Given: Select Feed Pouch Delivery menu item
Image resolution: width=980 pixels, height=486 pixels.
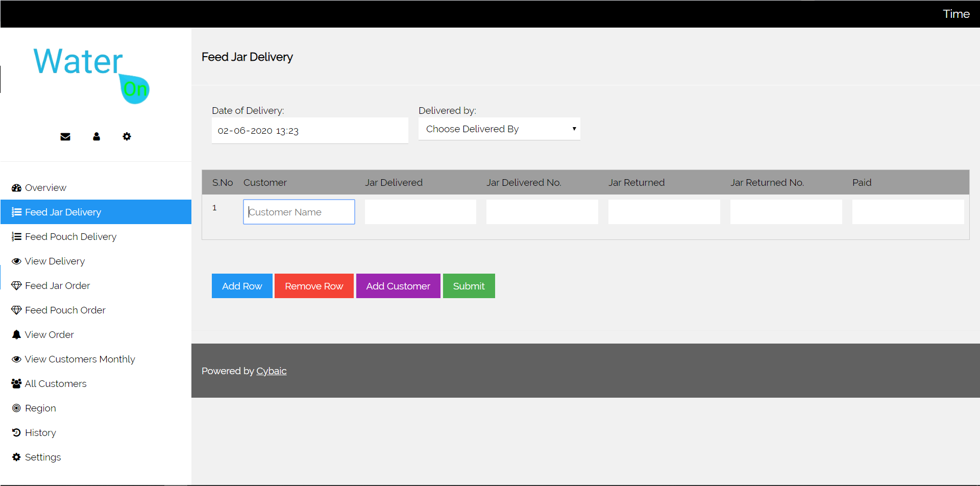Looking at the screenshot, I should [70, 237].
